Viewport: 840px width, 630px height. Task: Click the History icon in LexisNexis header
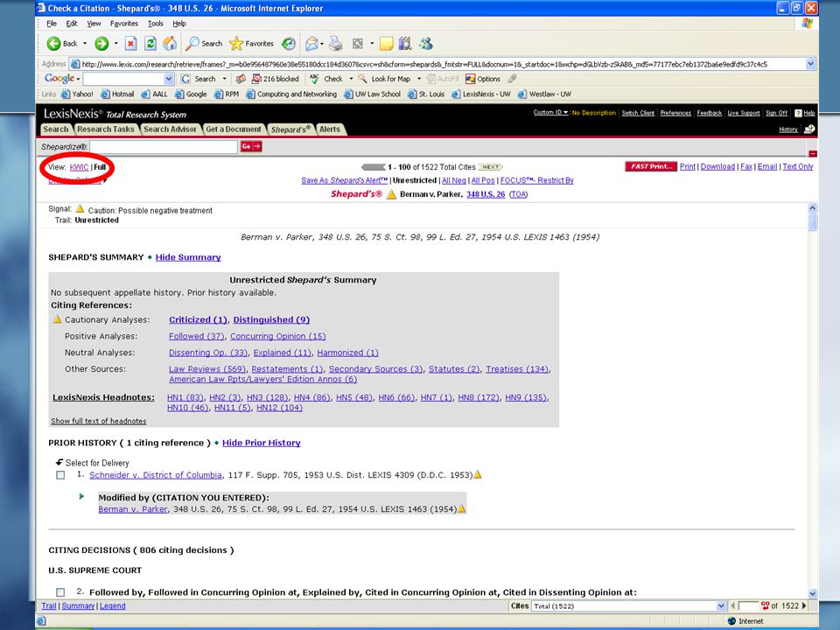pos(810,129)
